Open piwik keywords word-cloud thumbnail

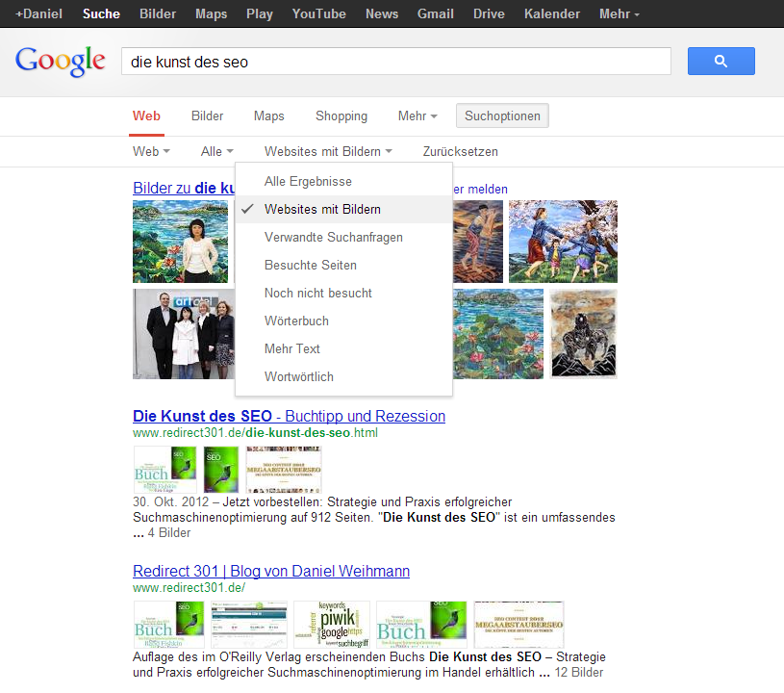pos(332,625)
